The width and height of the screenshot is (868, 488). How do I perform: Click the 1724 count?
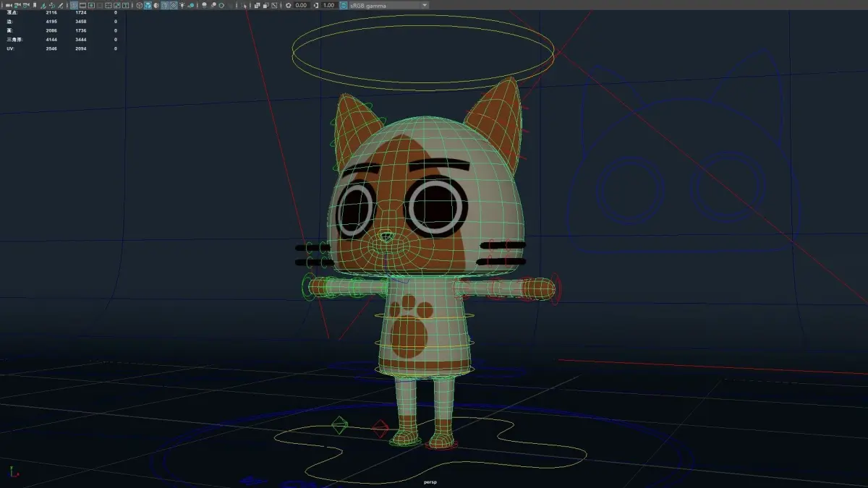click(x=82, y=13)
